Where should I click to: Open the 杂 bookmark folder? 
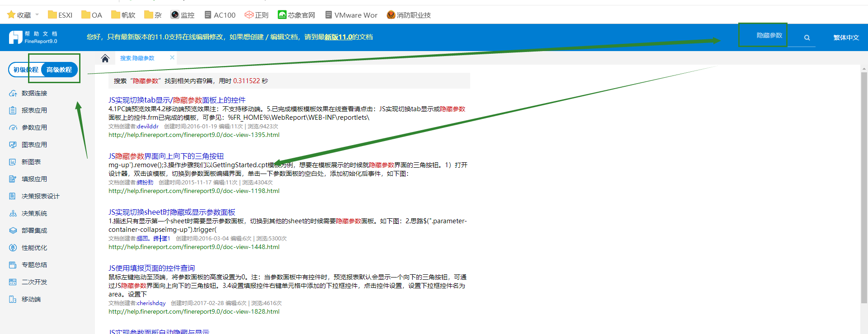[153, 15]
